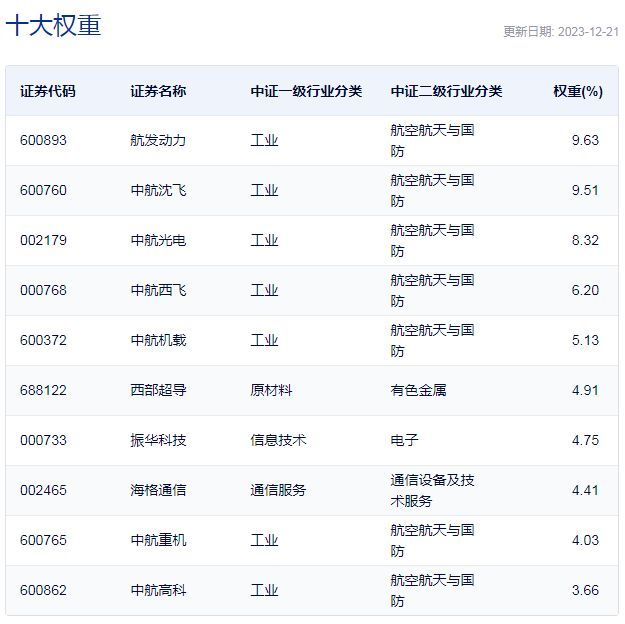Select stock name 海格通信
Screen dimensions: 625x624
[x=158, y=490]
